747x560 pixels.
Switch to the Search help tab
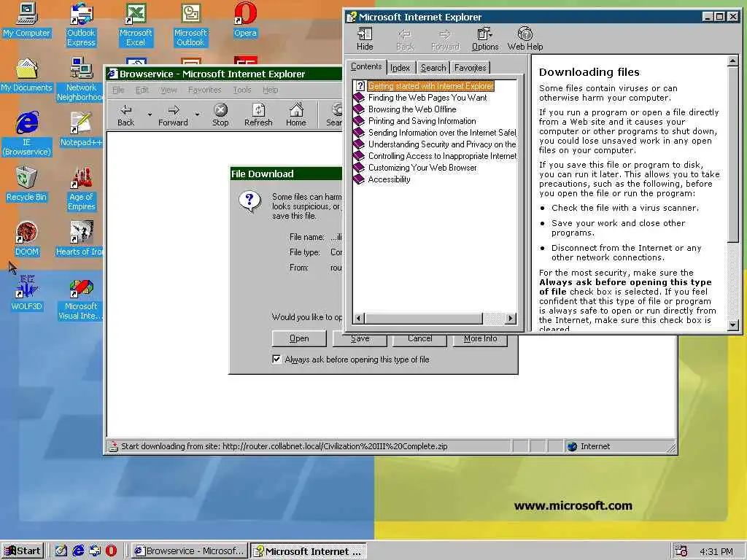tap(433, 68)
